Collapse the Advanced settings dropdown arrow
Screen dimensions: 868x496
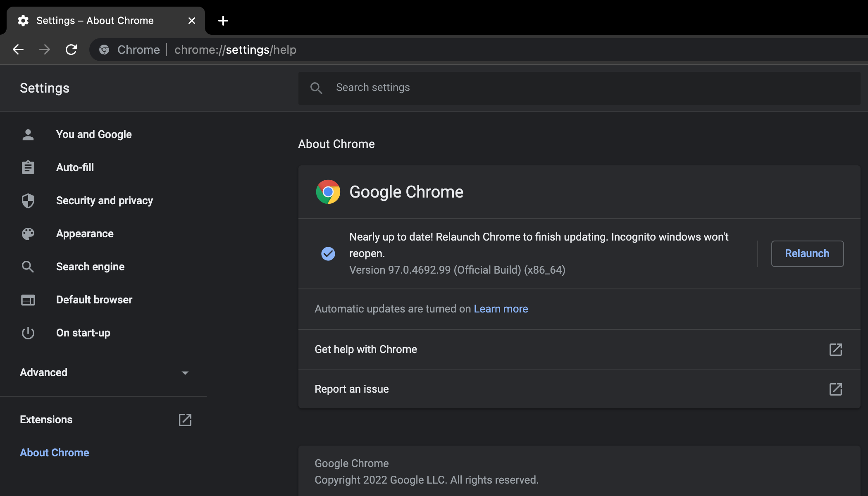click(186, 372)
